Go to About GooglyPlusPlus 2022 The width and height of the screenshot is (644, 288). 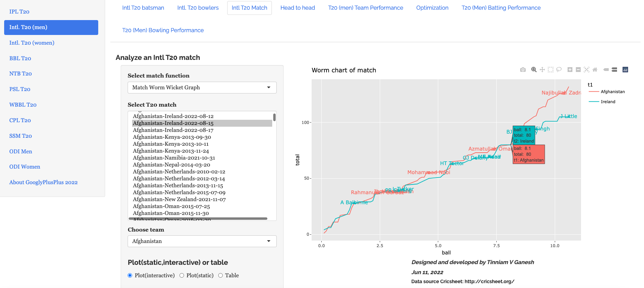click(43, 182)
